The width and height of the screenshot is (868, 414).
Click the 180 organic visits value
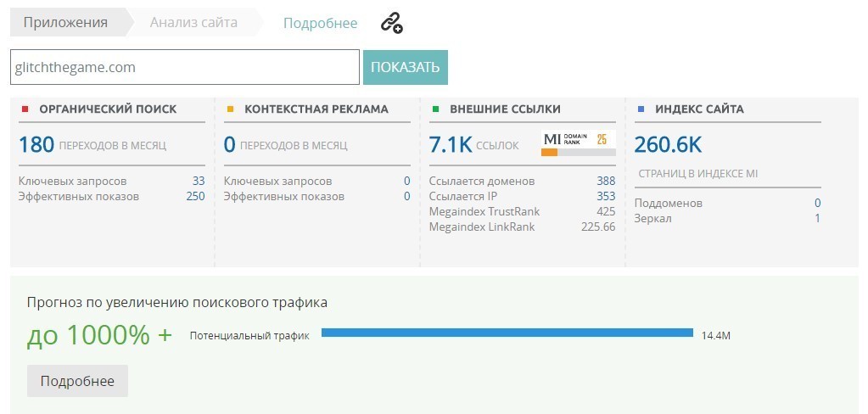click(x=36, y=145)
